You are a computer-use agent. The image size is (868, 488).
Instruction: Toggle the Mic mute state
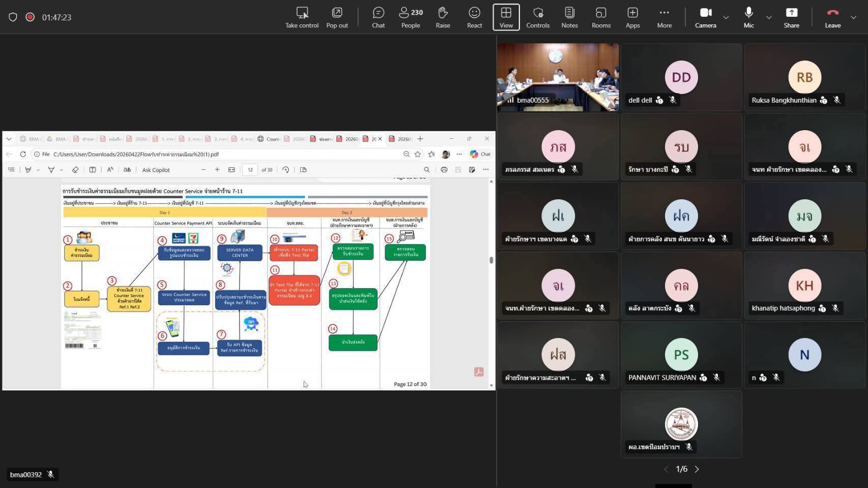coord(748,17)
